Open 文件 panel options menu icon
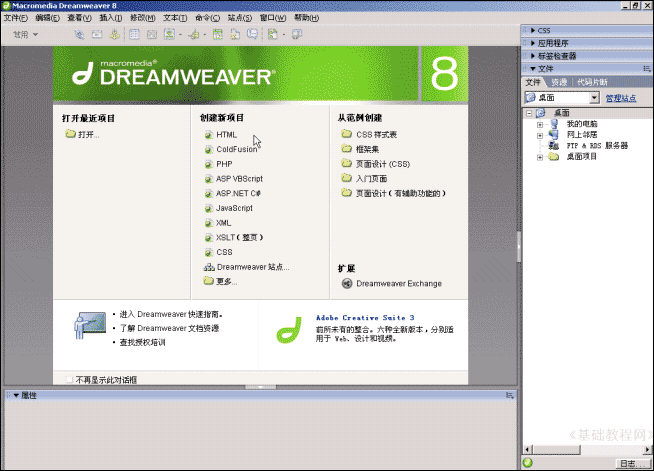The height and width of the screenshot is (471, 654). (x=646, y=68)
